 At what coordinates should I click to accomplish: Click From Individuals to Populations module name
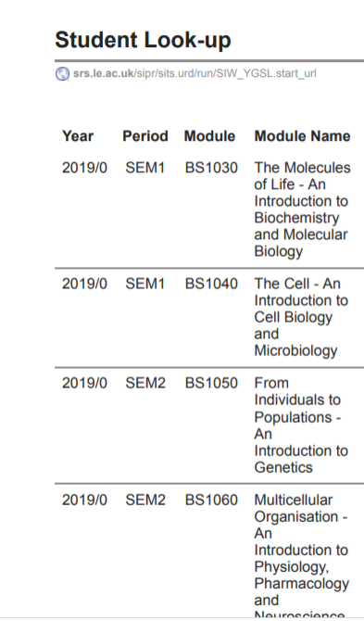(x=301, y=425)
